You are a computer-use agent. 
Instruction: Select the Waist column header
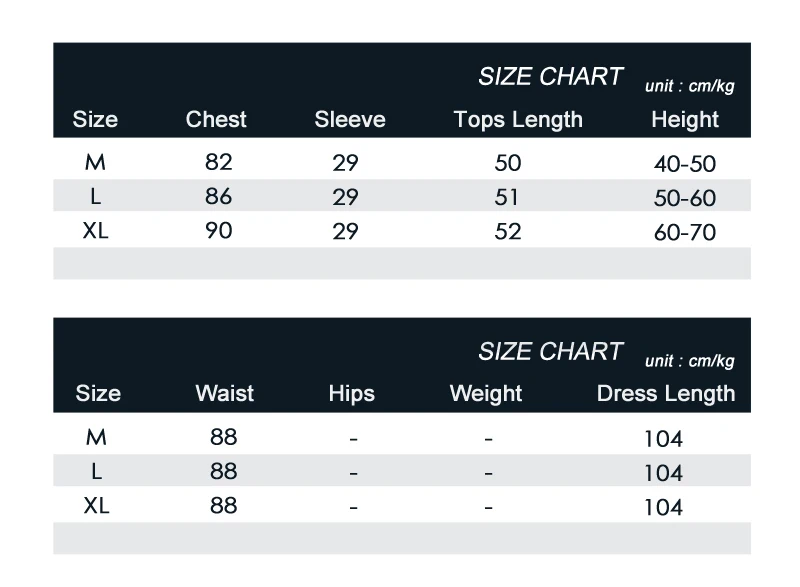coord(224,394)
